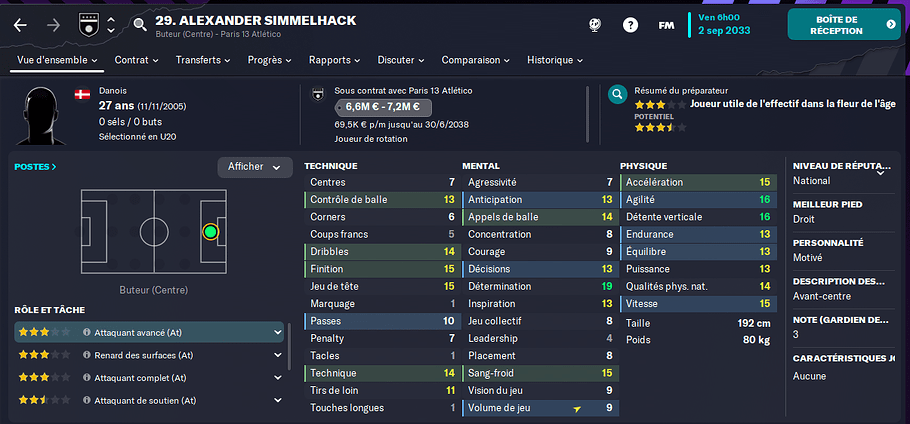910x424 pixels.
Task: Open the world globe icon
Action: (x=594, y=25)
